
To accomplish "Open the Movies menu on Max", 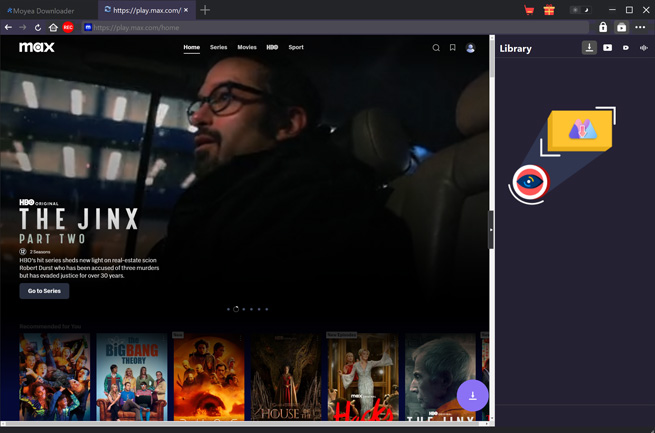I will tap(247, 47).
